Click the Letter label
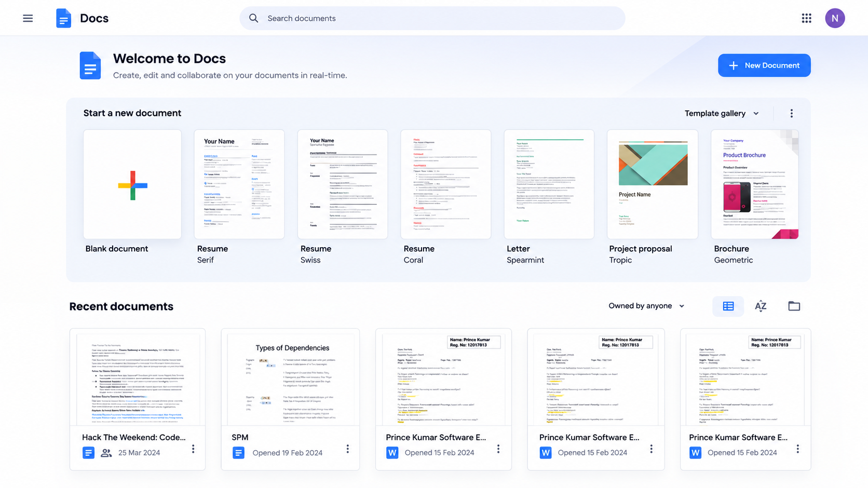This screenshot has height=488, width=868. 518,249
